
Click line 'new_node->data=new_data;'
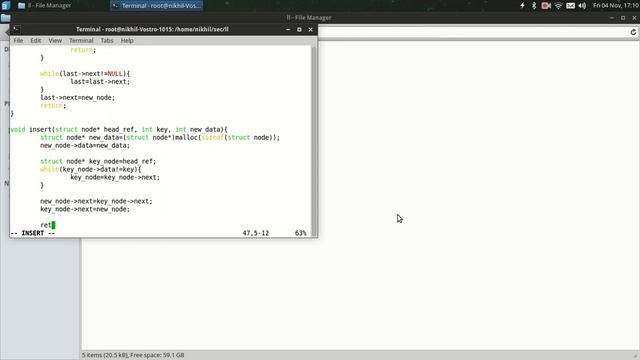coord(85,145)
